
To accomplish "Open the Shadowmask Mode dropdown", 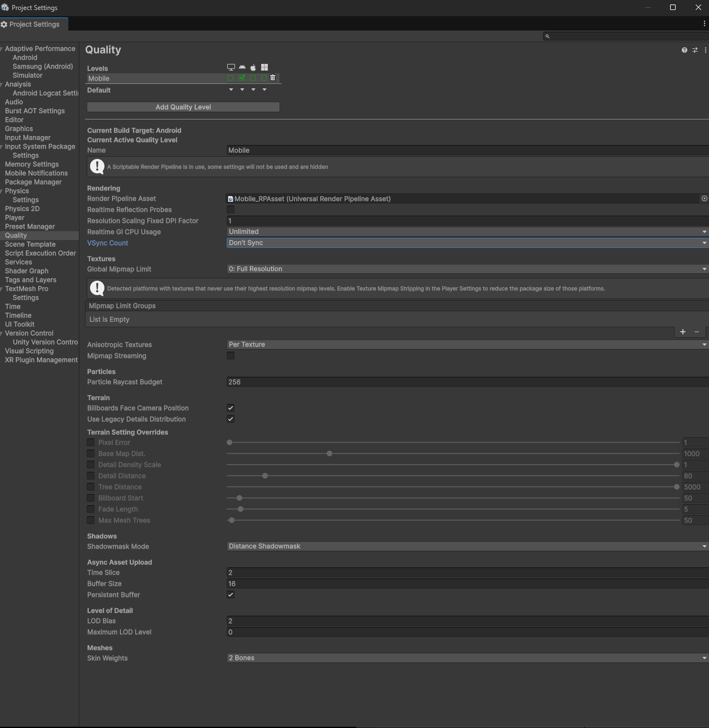I will pyautogui.click(x=467, y=546).
